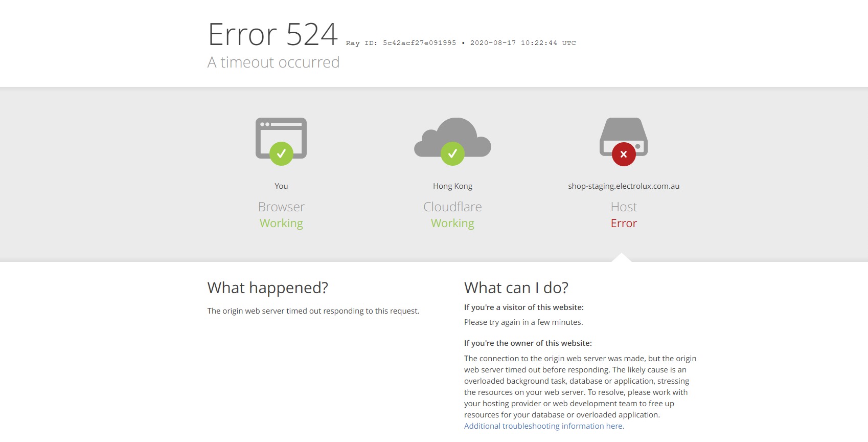Click the timestamp 2020-08-17 10:22:44 UTC

523,43
